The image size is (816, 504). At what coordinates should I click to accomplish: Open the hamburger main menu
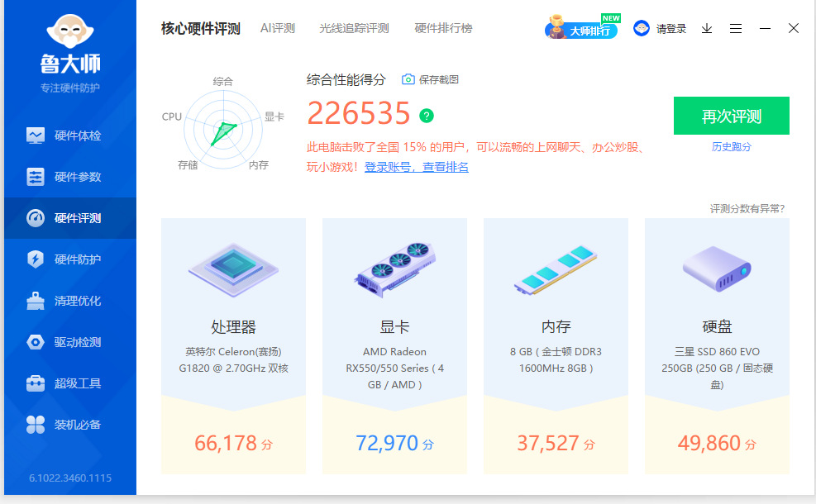tap(735, 29)
